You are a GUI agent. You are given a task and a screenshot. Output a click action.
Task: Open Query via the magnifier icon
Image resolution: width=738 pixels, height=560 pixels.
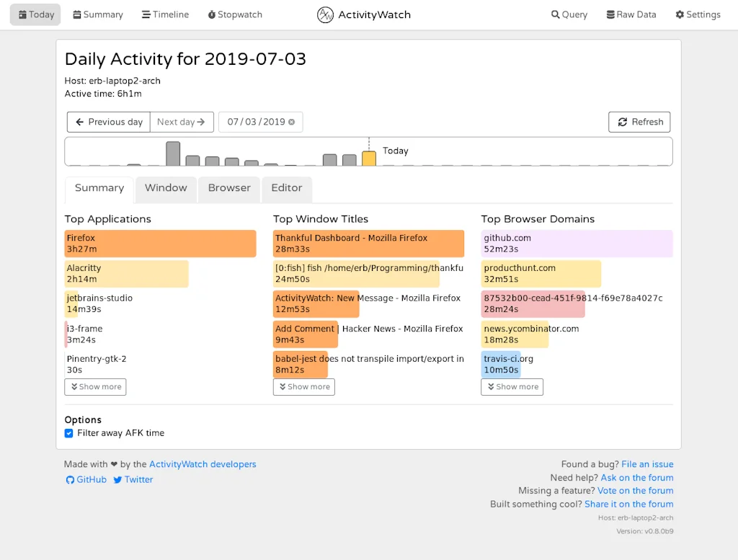coord(556,14)
